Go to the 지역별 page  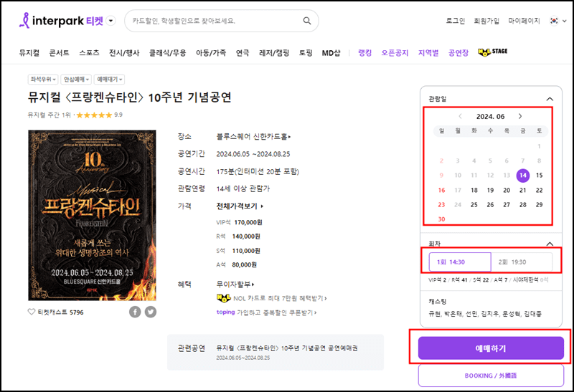[x=428, y=52]
